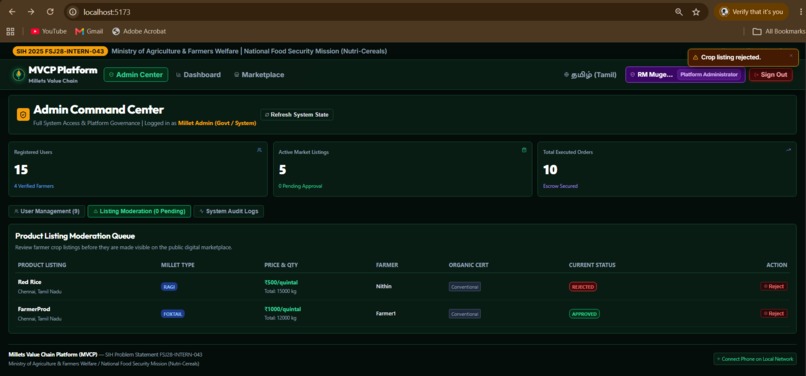Click the icon on Active Market Listings card
This screenshot has width=806, height=376.
coord(524,150)
